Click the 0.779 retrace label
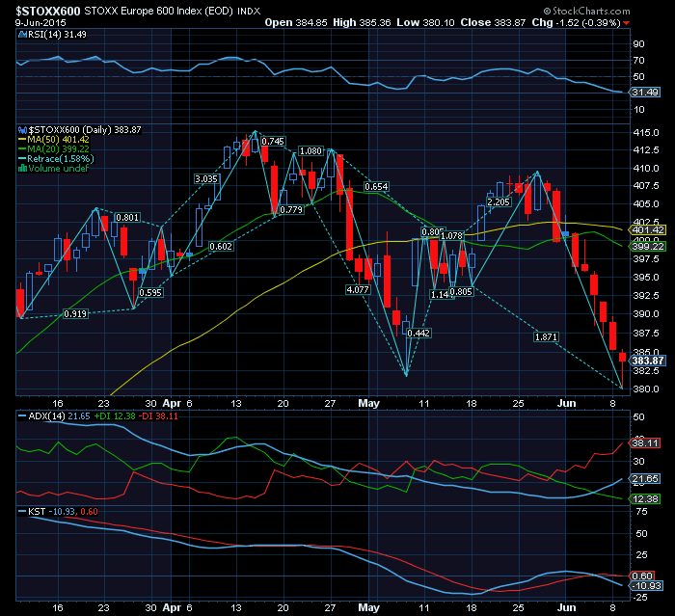Image resolution: width=675 pixels, height=616 pixels. point(291,209)
